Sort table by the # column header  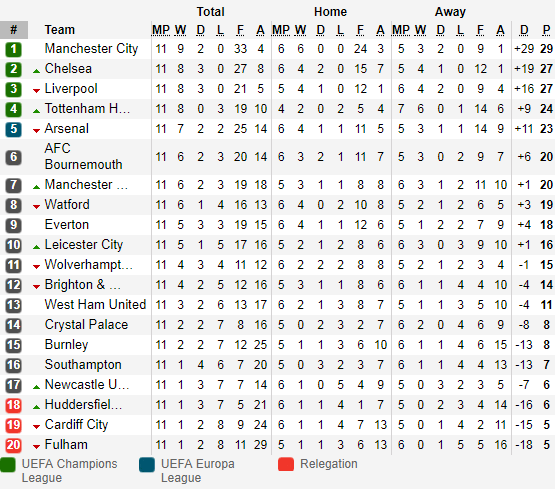[x=14, y=30]
